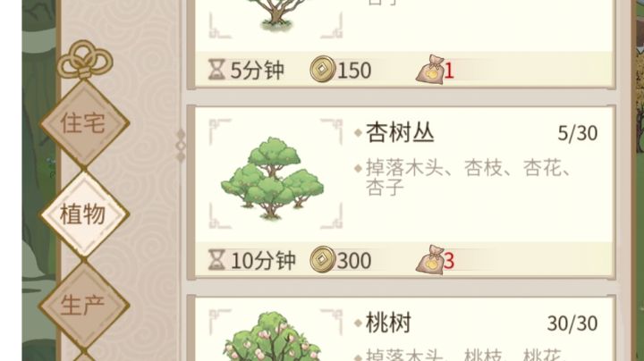
Task: Click the 5/30 count for 杏树丛
Action: 577,133
